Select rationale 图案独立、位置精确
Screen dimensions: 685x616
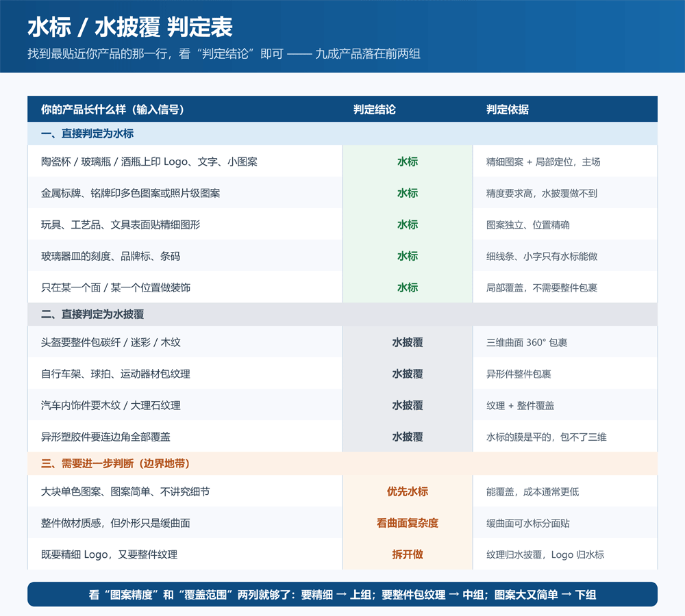click(527, 224)
